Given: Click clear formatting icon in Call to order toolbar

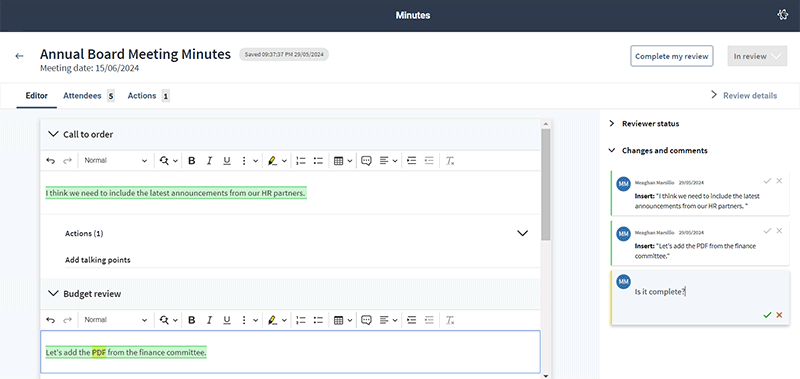Looking at the screenshot, I should coord(449,161).
